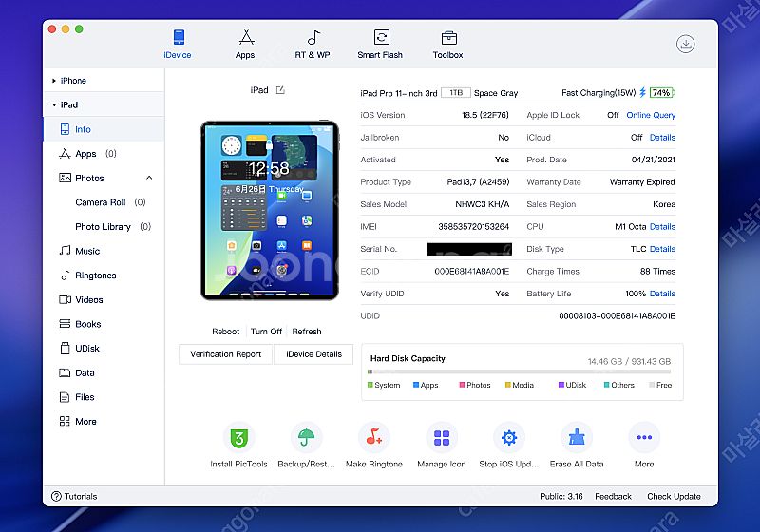The width and height of the screenshot is (760, 532).
Task: Select Info in the sidebar
Action: 104,129
